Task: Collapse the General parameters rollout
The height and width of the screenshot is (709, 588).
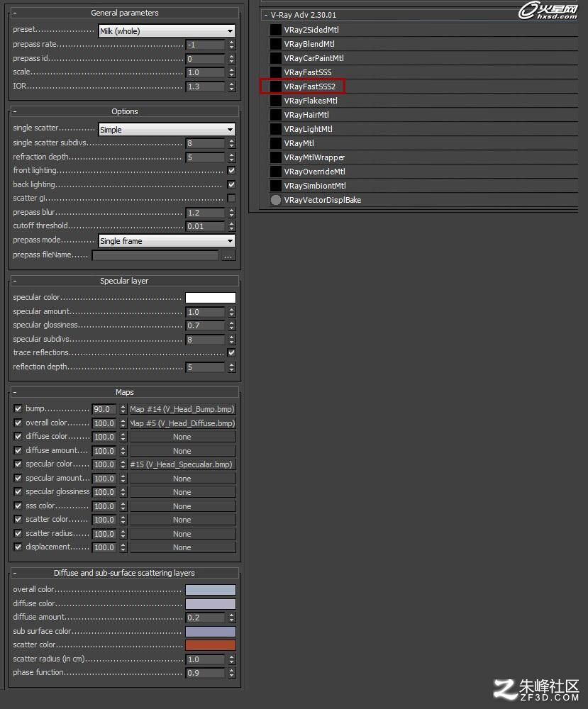Action: coord(124,13)
